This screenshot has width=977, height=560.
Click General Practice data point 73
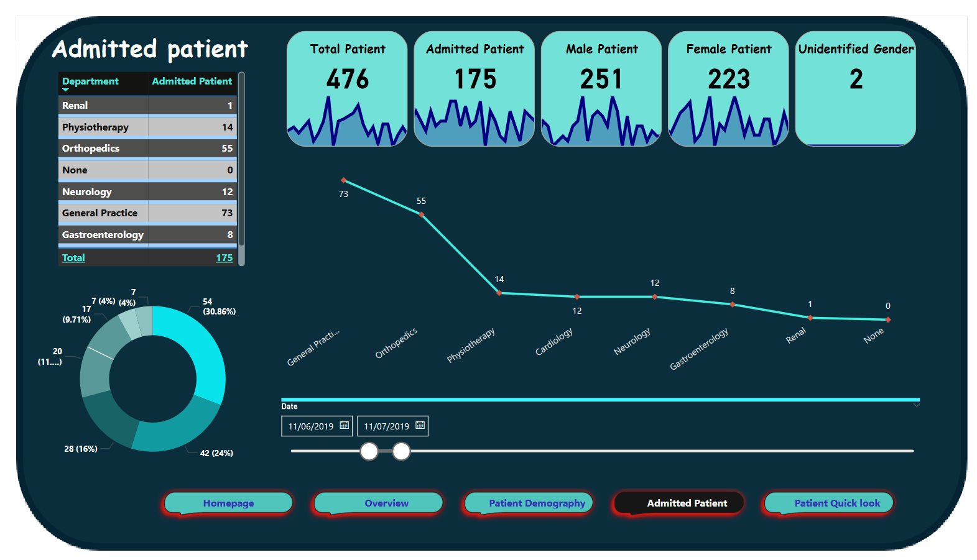[344, 180]
